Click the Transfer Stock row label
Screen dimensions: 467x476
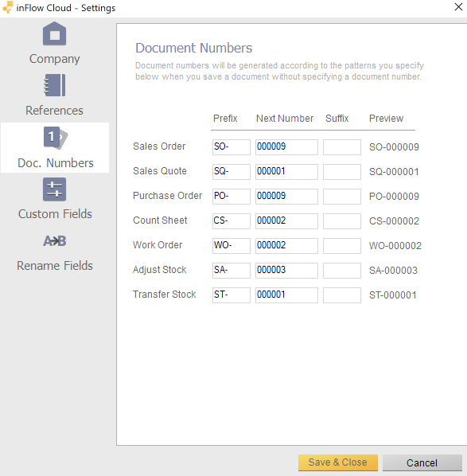point(165,295)
